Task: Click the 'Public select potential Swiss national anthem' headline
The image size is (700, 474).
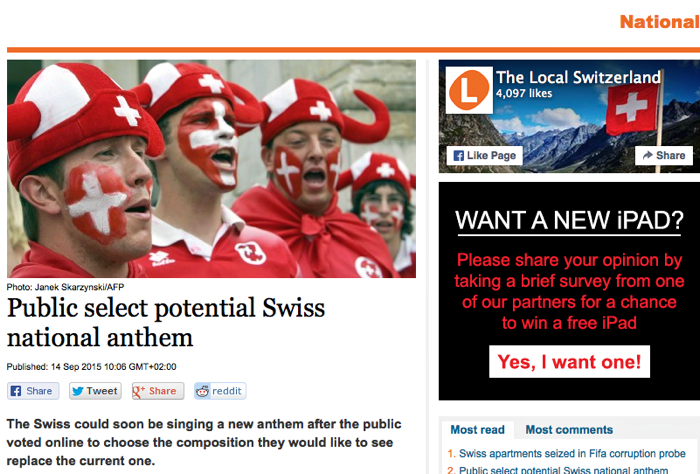Action: coord(166,322)
